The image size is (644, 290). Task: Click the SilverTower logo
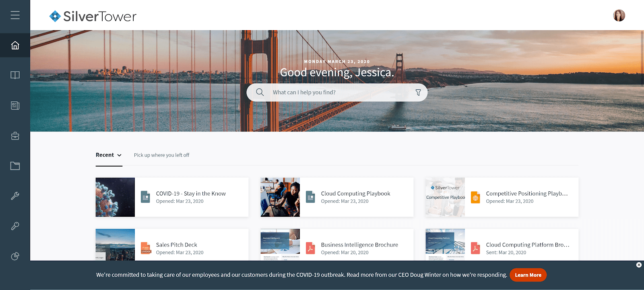pos(93,16)
